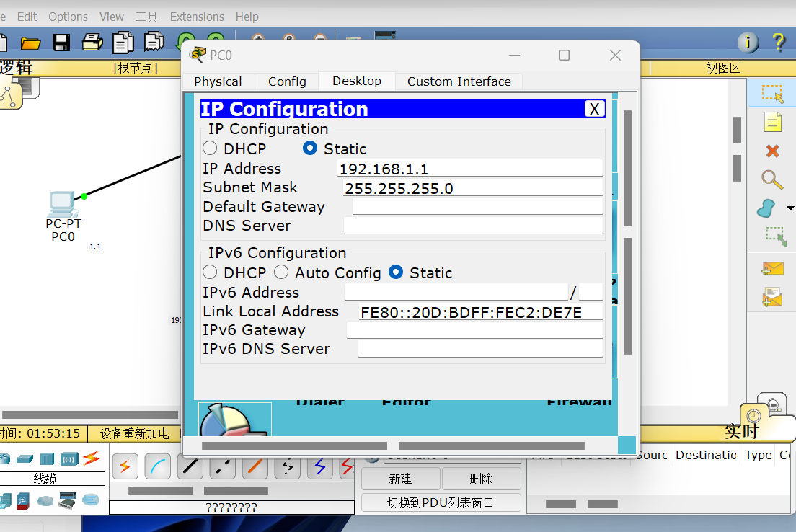Pick the Place Note tool
Screen dimensions: 796x532
click(772, 123)
